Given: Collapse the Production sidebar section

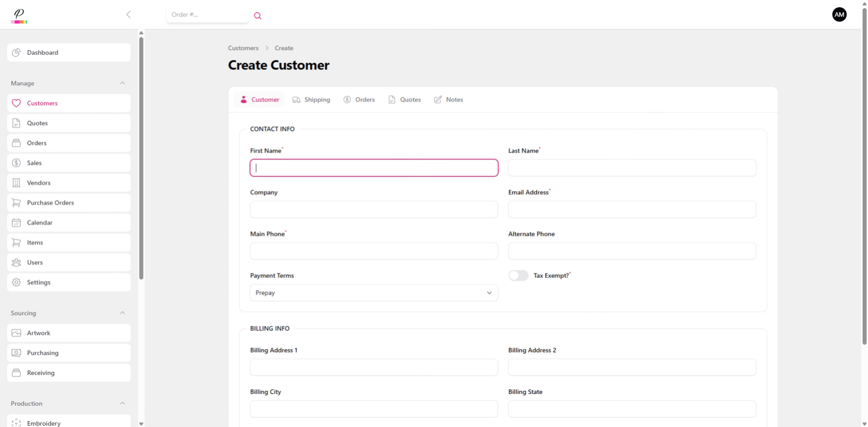Looking at the screenshot, I should [x=123, y=403].
